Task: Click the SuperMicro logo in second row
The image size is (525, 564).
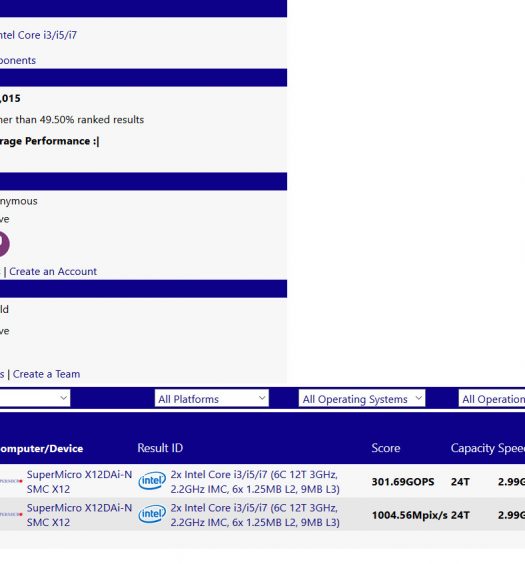Action: pos(11,514)
